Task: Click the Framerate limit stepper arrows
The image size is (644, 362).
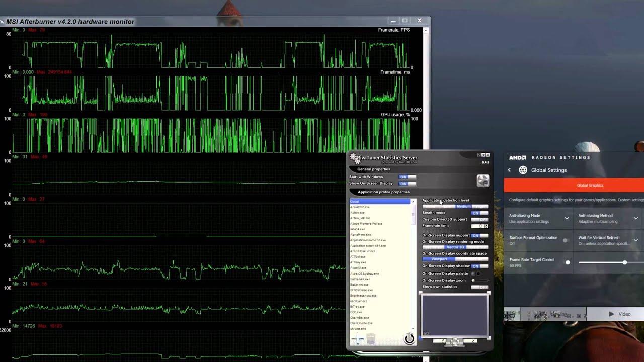Action: coord(486,226)
